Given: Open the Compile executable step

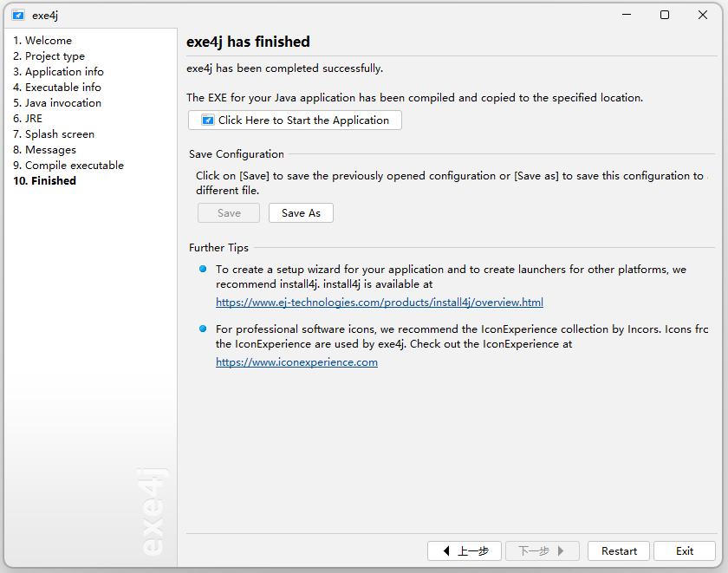Looking at the screenshot, I should click(x=68, y=166).
